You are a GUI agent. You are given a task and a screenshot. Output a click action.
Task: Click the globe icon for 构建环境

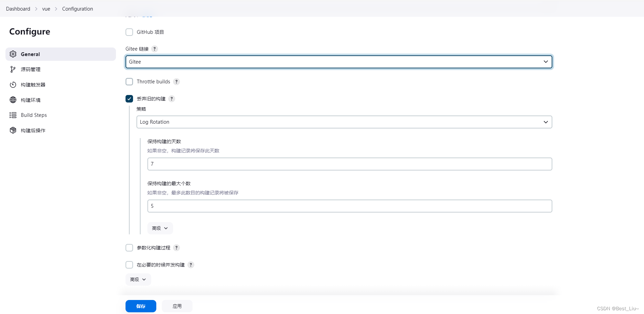pos(13,100)
